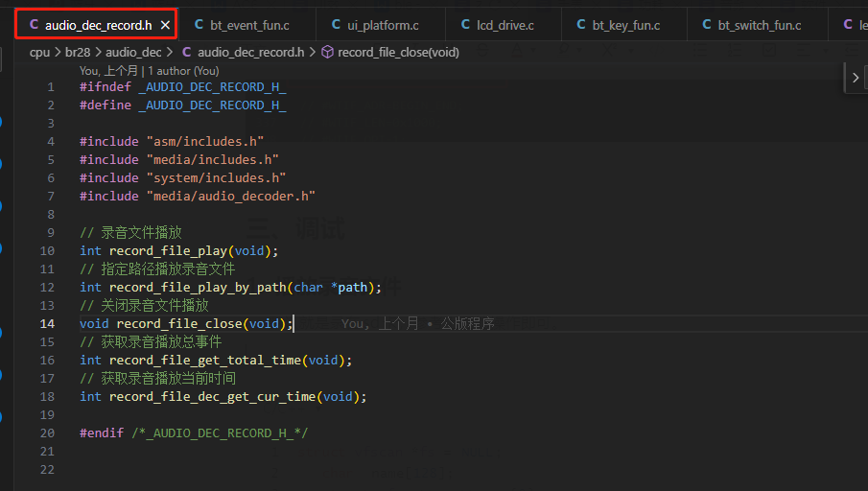This screenshot has height=491, width=868.
Task: Click C file icon on bt_event_fun.c tab
Action: [x=199, y=25]
